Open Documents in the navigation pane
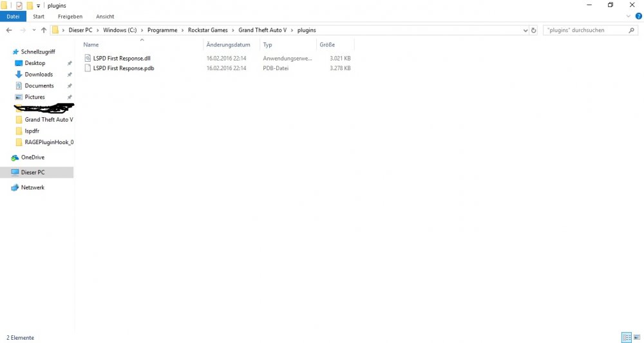This screenshot has width=644, height=343. pos(39,86)
